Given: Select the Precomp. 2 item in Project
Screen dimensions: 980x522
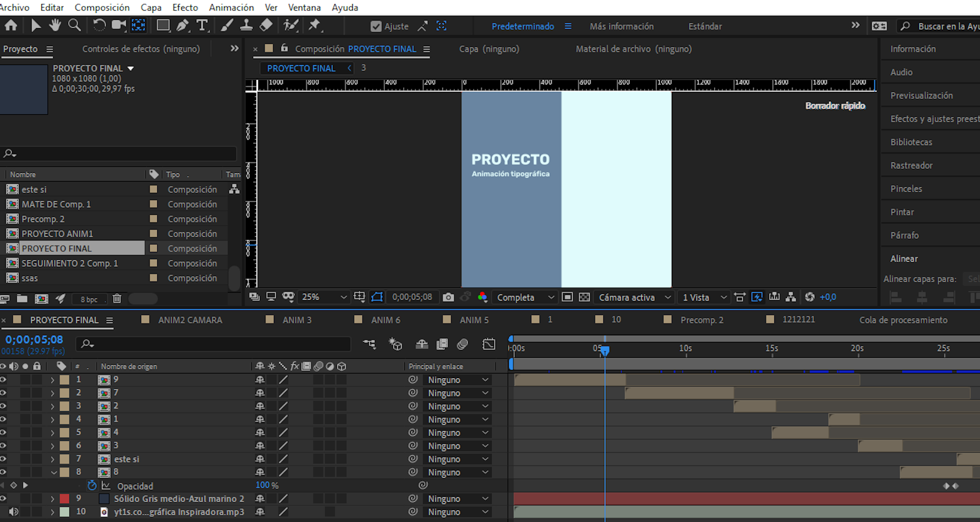Looking at the screenshot, I should 43,219.
